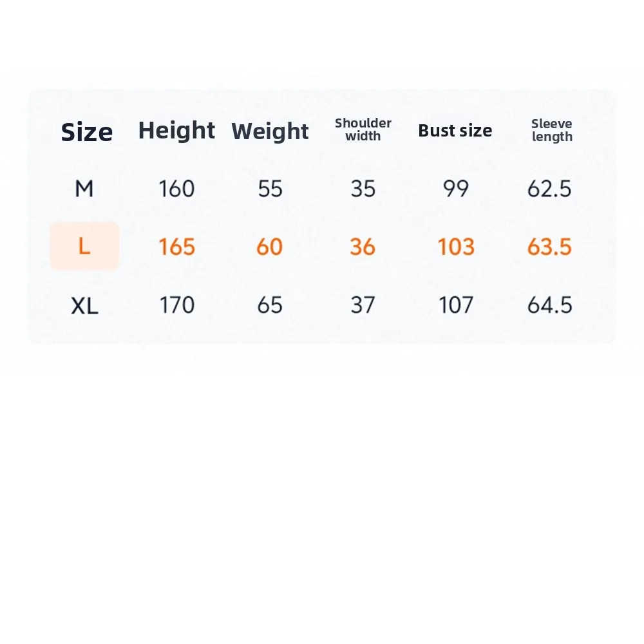Click the Weight column header
Screen dimensions: 644x644
click(x=270, y=131)
